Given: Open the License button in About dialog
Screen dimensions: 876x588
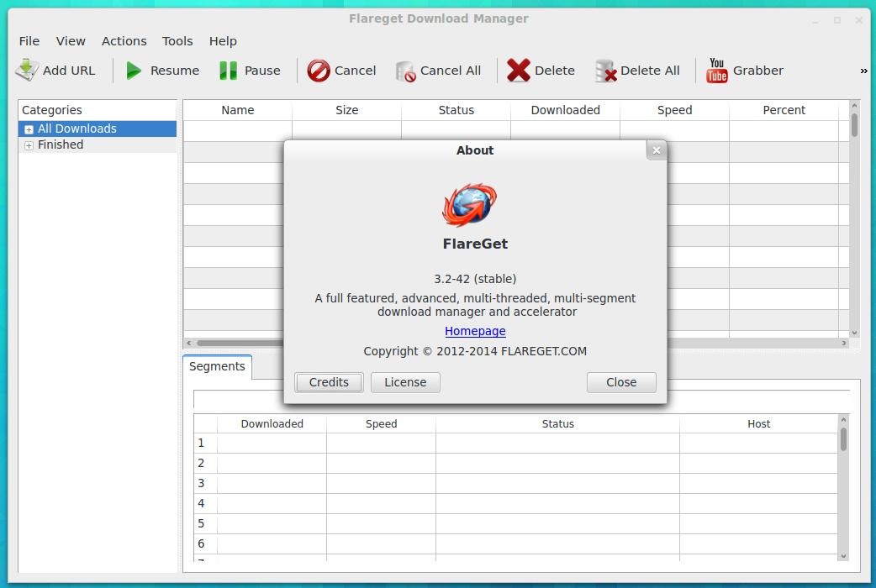Looking at the screenshot, I should point(405,382).
